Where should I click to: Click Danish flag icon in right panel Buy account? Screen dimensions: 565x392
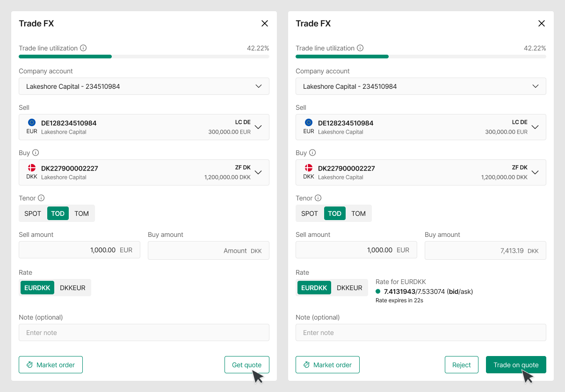(x=309, y=168)
